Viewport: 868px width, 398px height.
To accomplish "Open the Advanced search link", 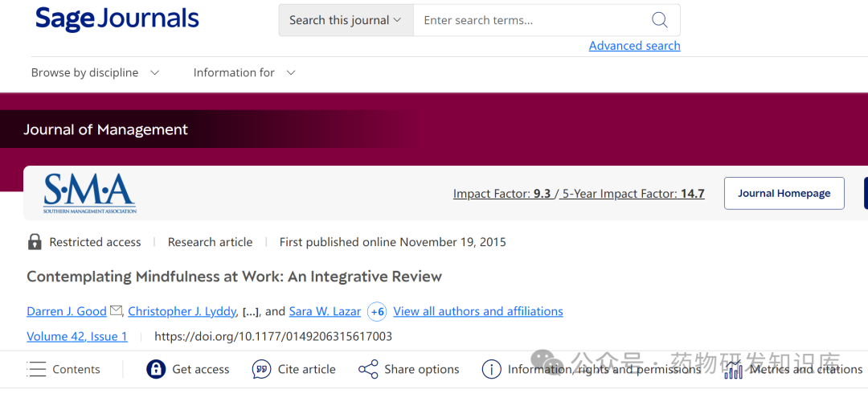I will tap(634, 46).
